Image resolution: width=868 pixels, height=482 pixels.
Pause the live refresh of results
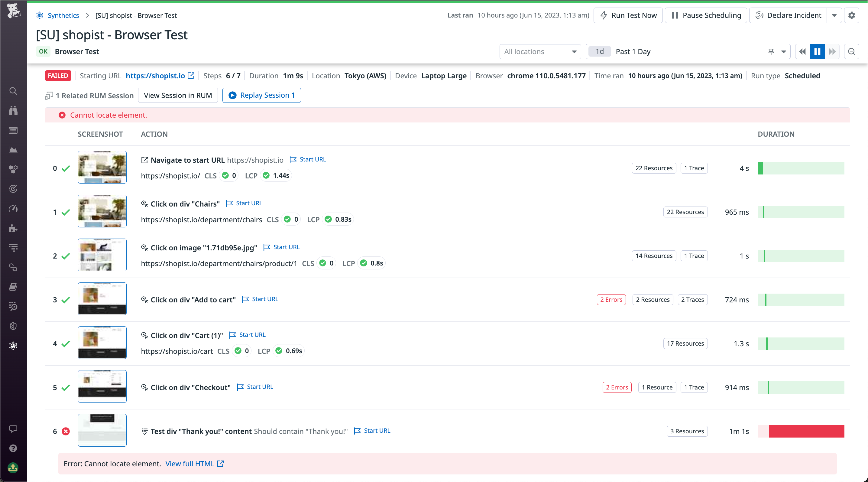pos(817,52)
